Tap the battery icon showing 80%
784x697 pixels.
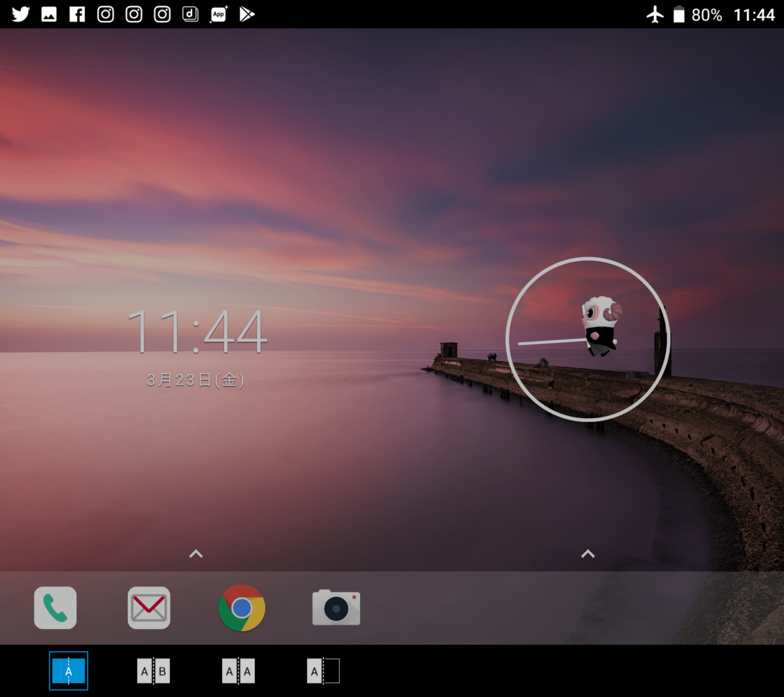point(679,14)
